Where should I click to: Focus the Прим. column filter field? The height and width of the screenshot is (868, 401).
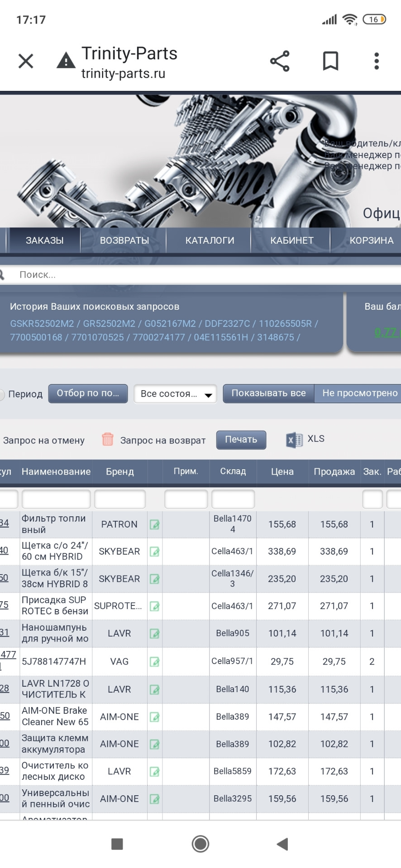pos(186,500)
